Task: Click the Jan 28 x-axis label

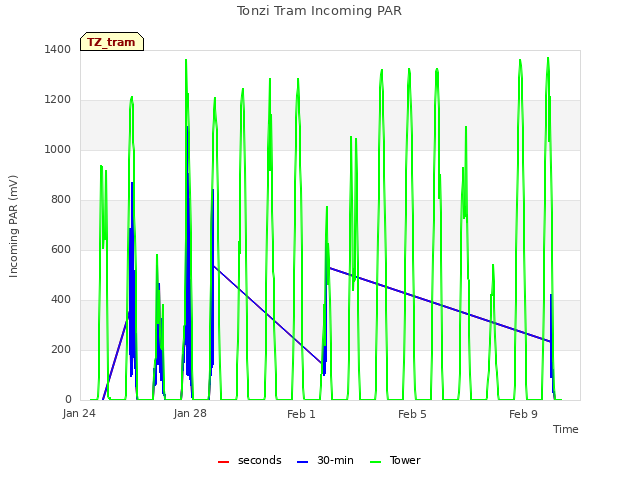Action: point(190,414)
